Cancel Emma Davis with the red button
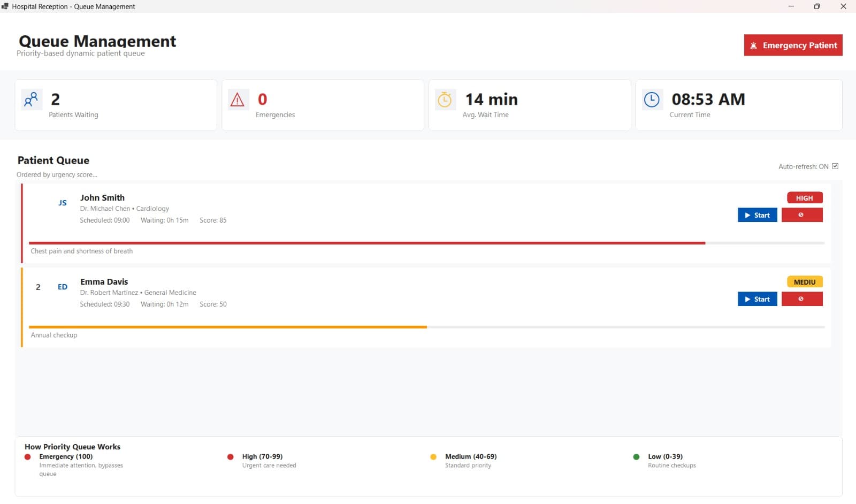 click(x=802, y=299)
